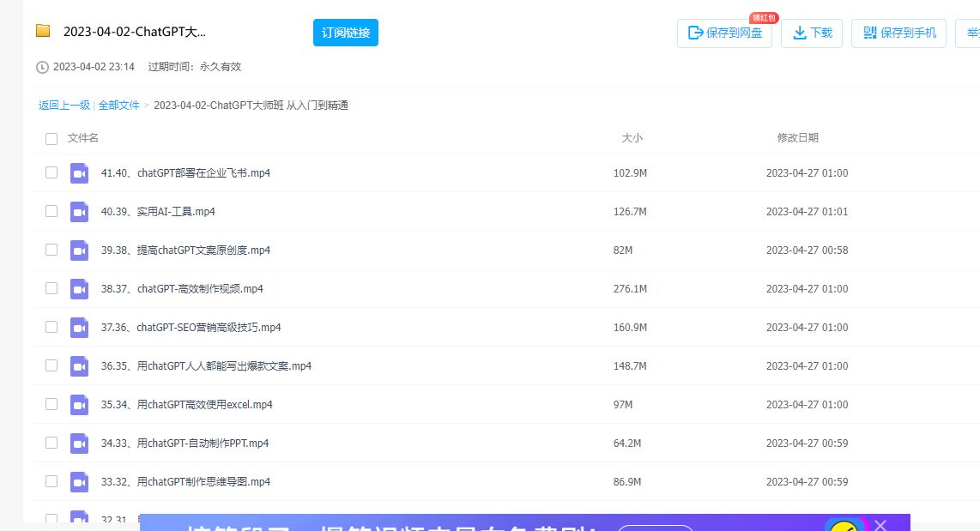Image resolution: width=980 pixels, height=531 pixels.
Task: Toggle the select-all checkbox beside 文件名
Action: point(51,139)
